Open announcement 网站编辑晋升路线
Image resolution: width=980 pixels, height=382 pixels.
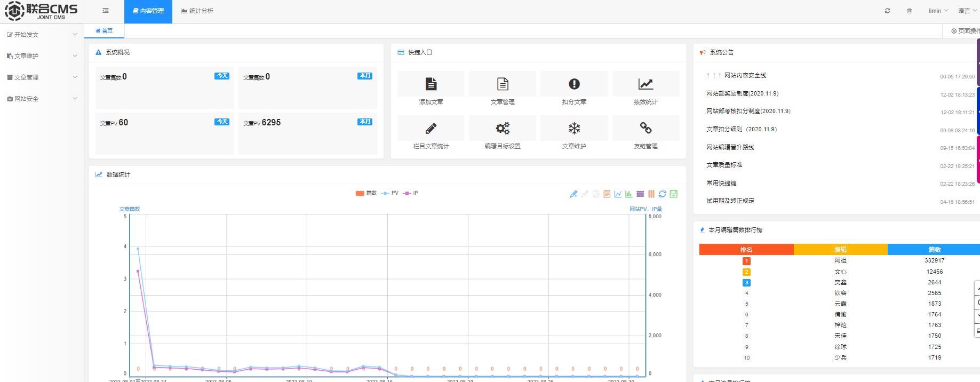(730, 147)
